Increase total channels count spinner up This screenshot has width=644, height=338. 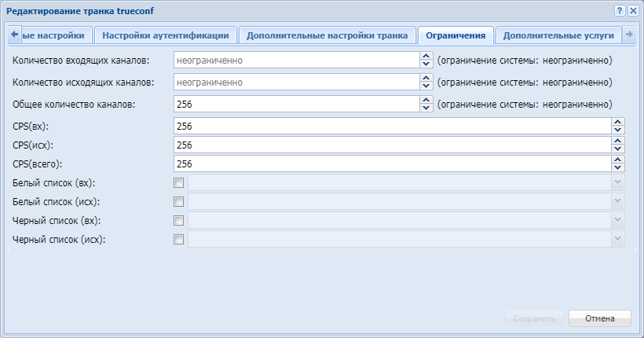pos(426,100)
